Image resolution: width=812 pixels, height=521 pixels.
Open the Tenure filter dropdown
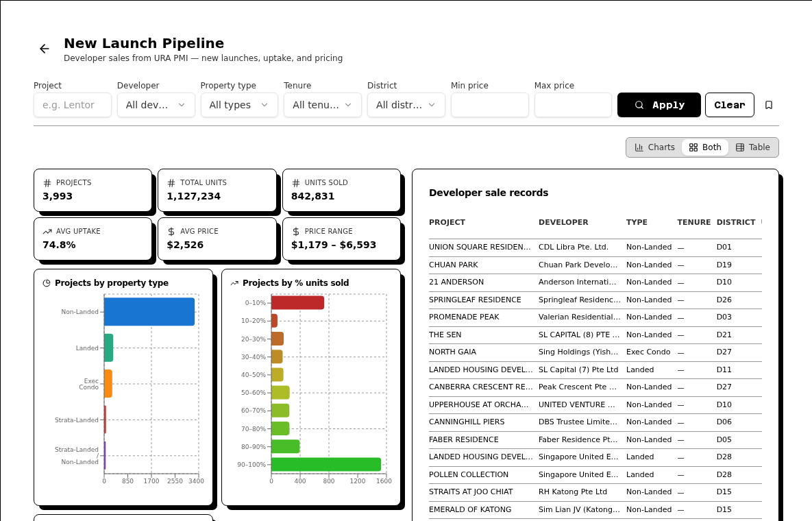(x=323, y=105)
